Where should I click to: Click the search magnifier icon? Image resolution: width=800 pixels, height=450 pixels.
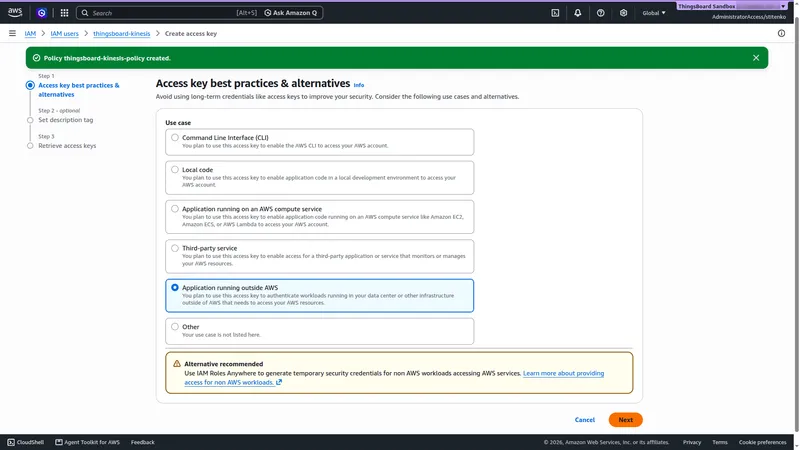(x=85, y=13)
